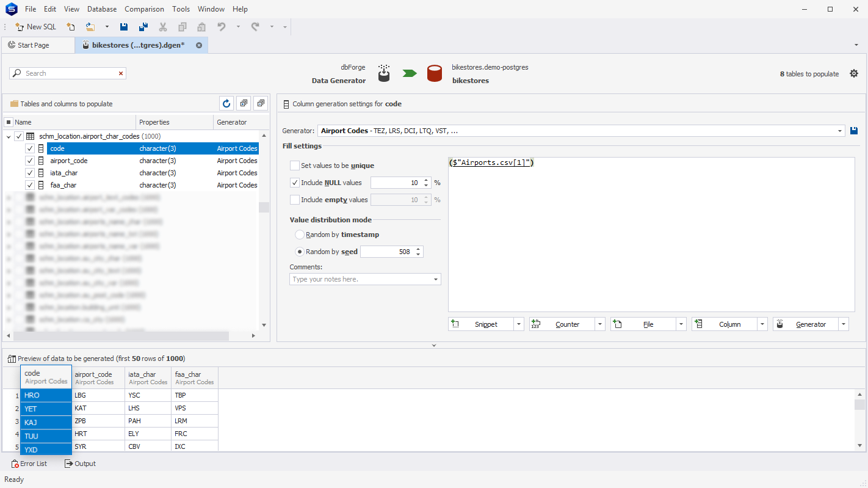Open the Comments notes dropdown
The image size is (868, 488).
[x=436, y=279]
